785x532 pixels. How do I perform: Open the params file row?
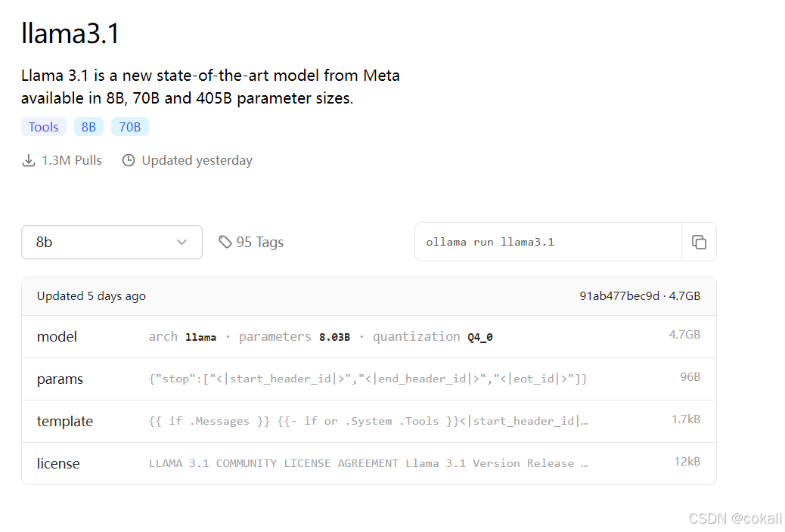369,379
